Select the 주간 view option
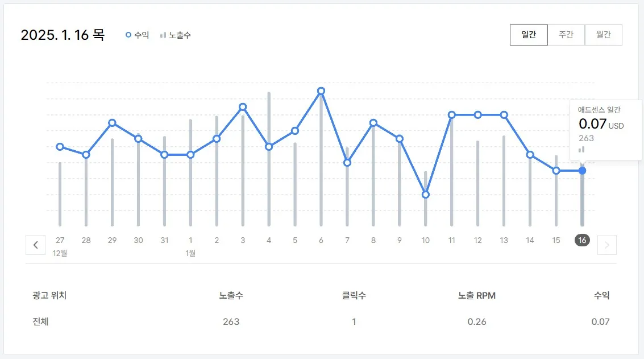Image resolution: width=644 pixels, height=359 pixels. 566,35
